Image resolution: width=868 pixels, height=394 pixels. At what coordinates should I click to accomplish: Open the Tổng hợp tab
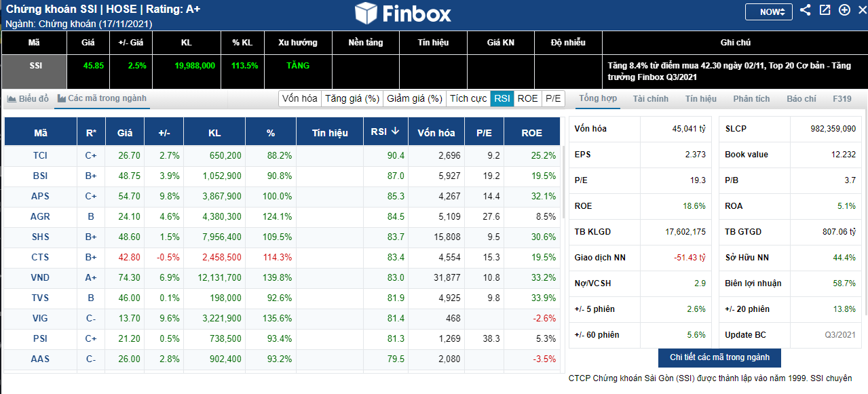[598, 99]
